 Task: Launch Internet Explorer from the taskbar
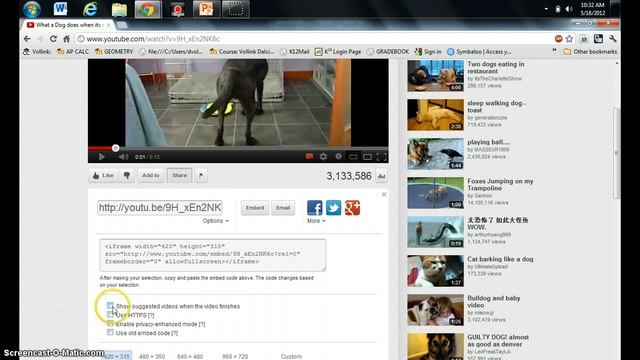(x=90, y=9)
